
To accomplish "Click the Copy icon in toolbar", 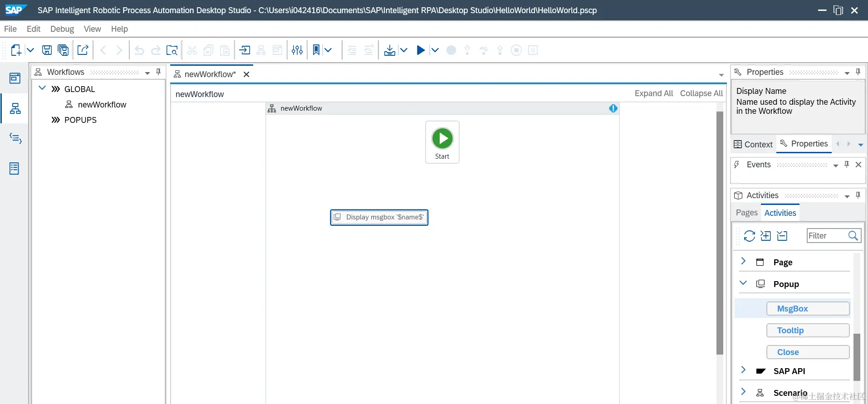I will 208,50.
